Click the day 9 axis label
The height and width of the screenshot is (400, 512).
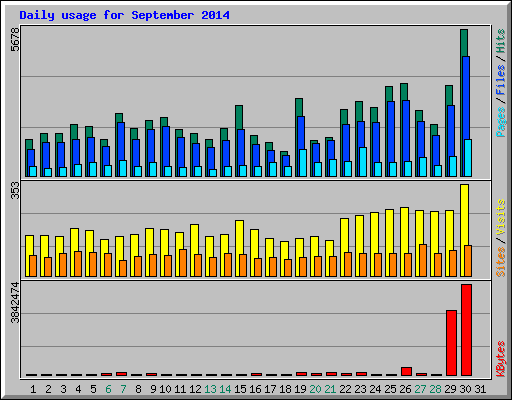pos(153,389)
